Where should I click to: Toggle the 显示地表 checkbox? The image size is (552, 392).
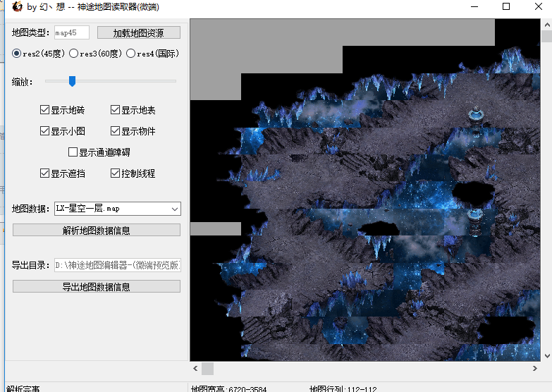click(116, 110)
